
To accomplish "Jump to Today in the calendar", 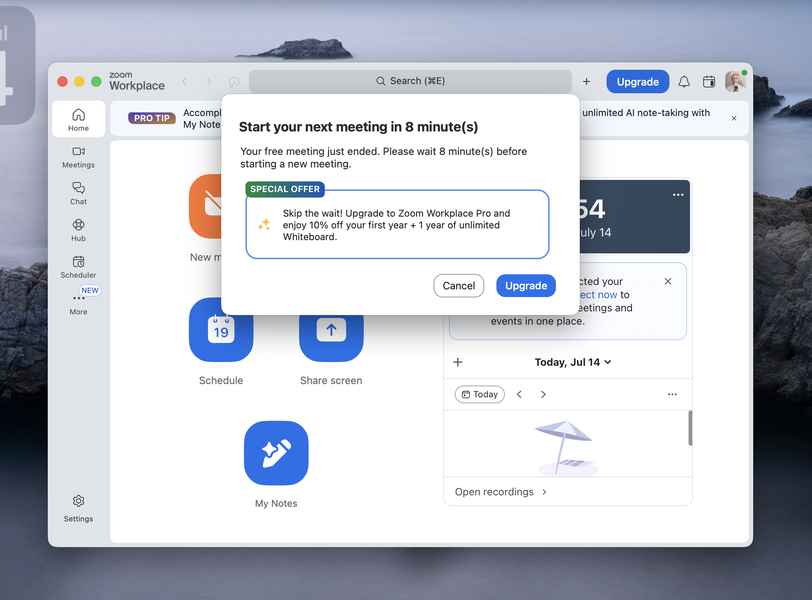I will [x=480, y=394].
